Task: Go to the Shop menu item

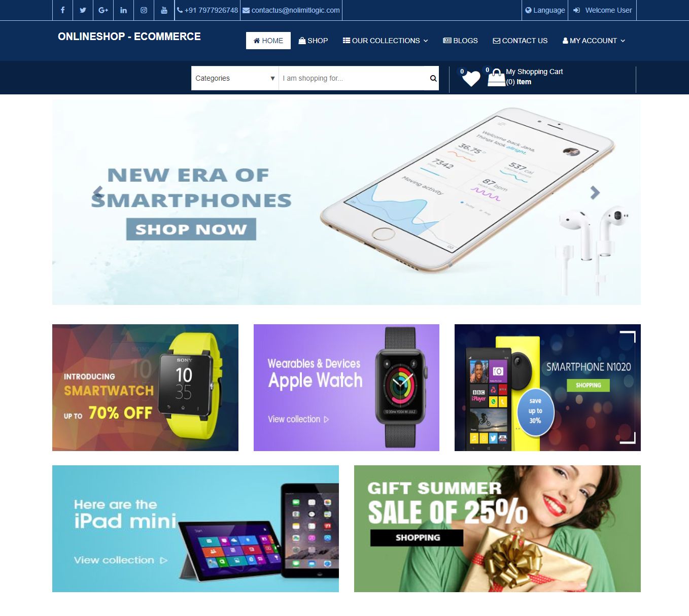Action: coord(313,41)
